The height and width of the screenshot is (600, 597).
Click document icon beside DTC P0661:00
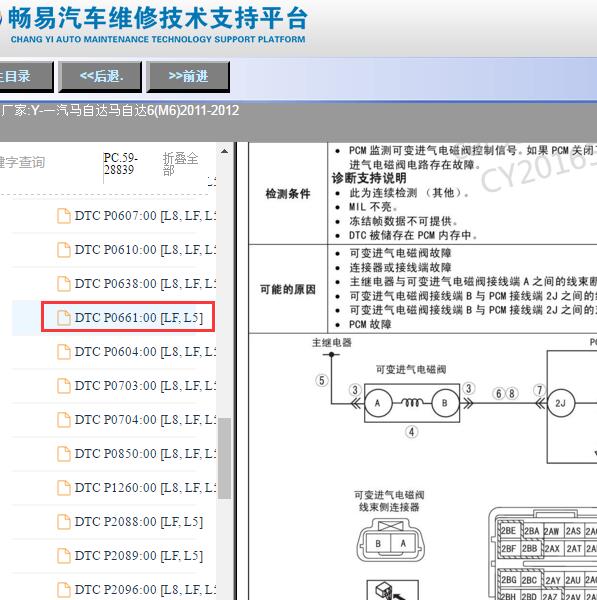click(x=64, y=318)
